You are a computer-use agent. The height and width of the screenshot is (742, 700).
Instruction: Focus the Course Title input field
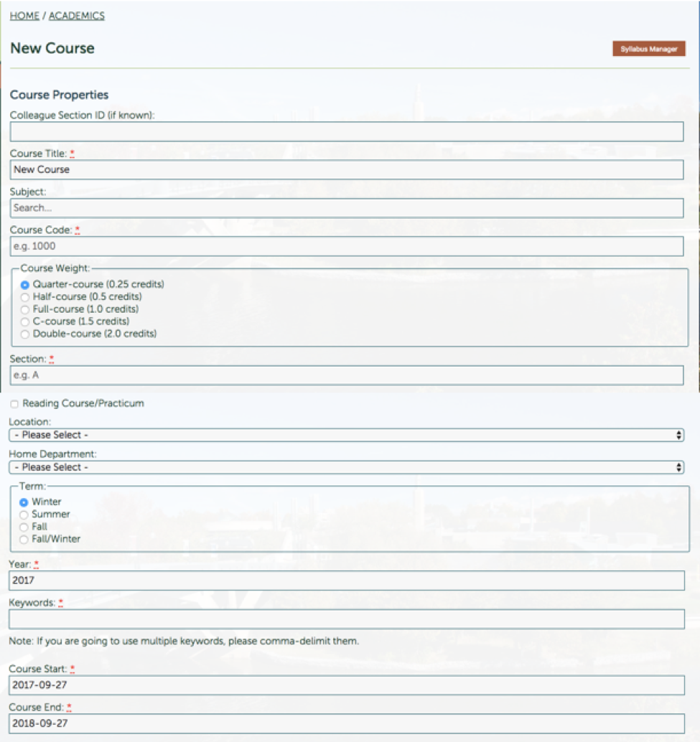click(345, 169)
